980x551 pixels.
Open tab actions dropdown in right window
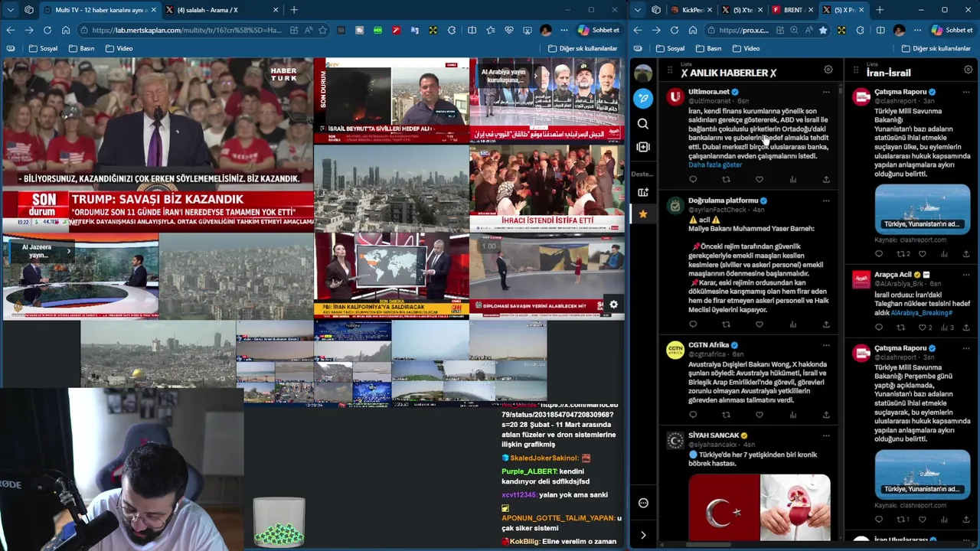(x=637, y=10)
